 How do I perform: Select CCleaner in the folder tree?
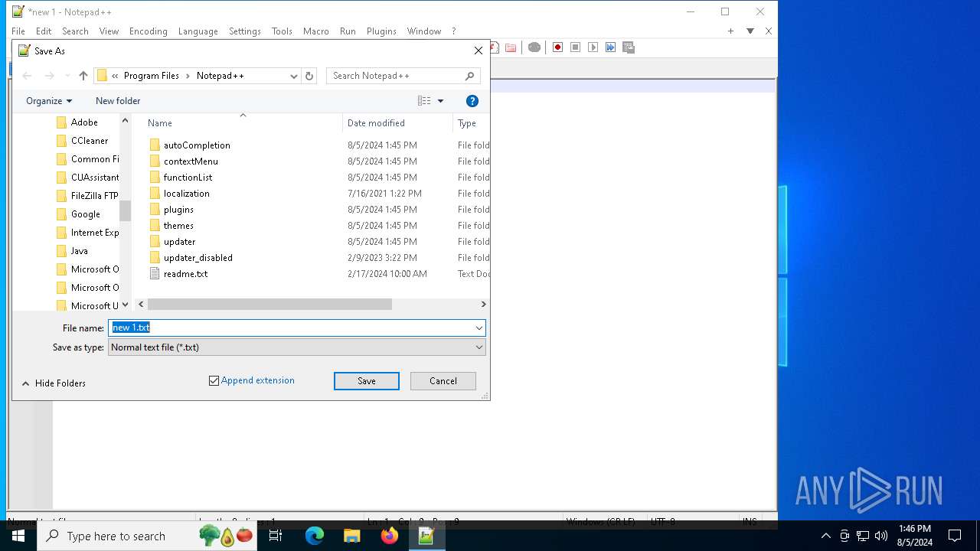90,141
